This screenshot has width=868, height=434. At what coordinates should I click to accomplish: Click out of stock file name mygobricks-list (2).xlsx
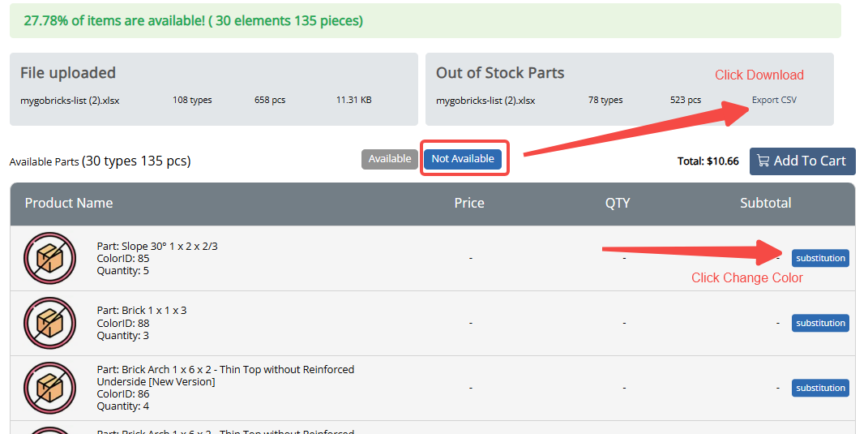point(485,101)
